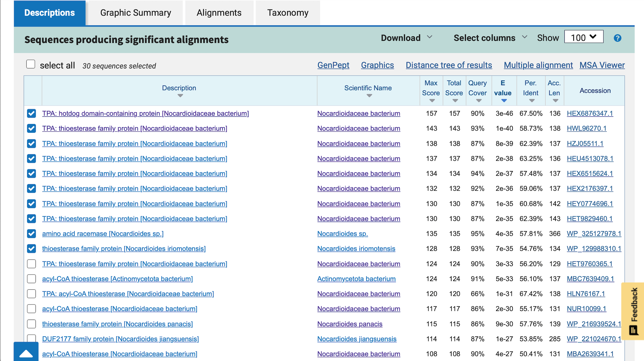Open TPA: acyl-CoA thioesterase description link
Viewport: 644px width, 361px height.
pyautogui.click(x=128, y=294)
